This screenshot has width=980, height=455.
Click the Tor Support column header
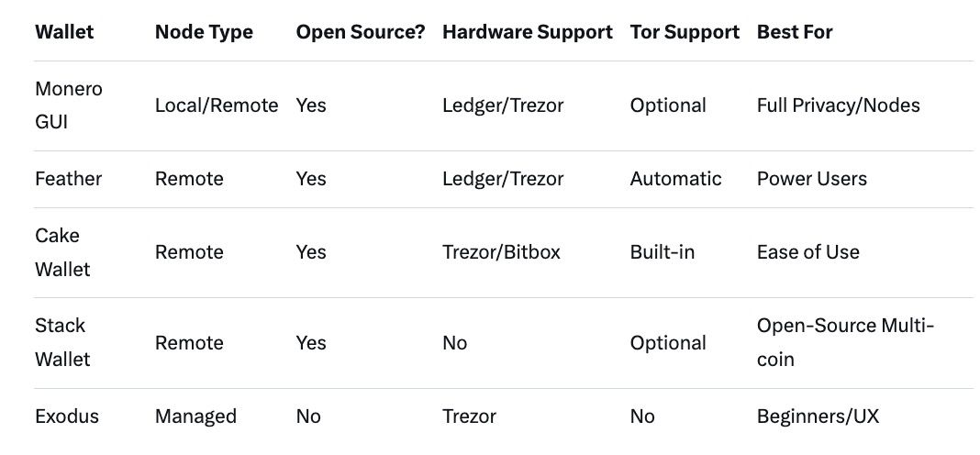(x=685, y=32)
